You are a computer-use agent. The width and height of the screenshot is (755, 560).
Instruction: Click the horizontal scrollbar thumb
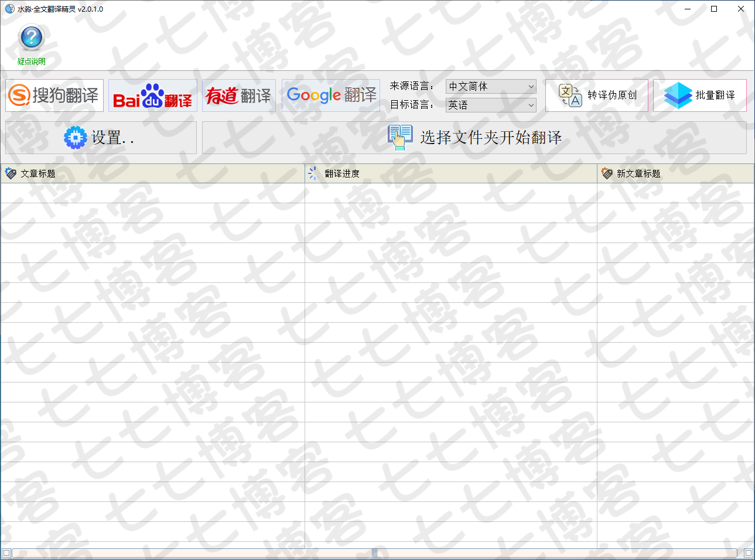pos(374,553)
